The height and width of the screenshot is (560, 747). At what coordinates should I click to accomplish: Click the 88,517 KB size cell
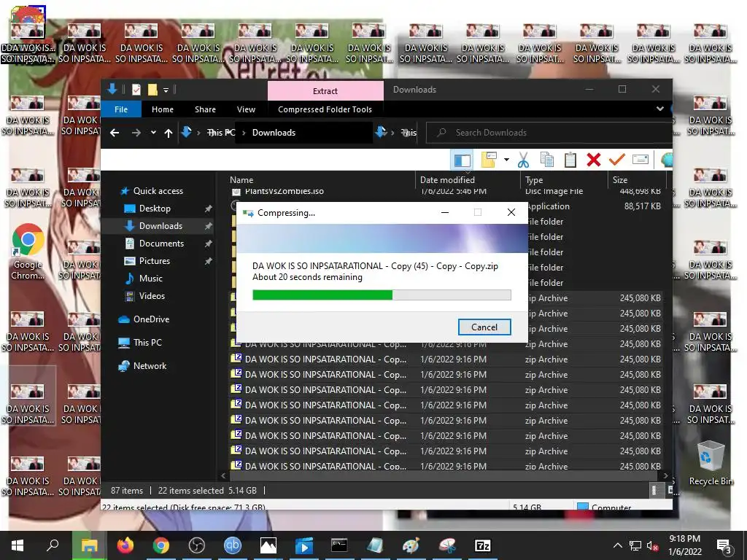[x=642, y=206]
